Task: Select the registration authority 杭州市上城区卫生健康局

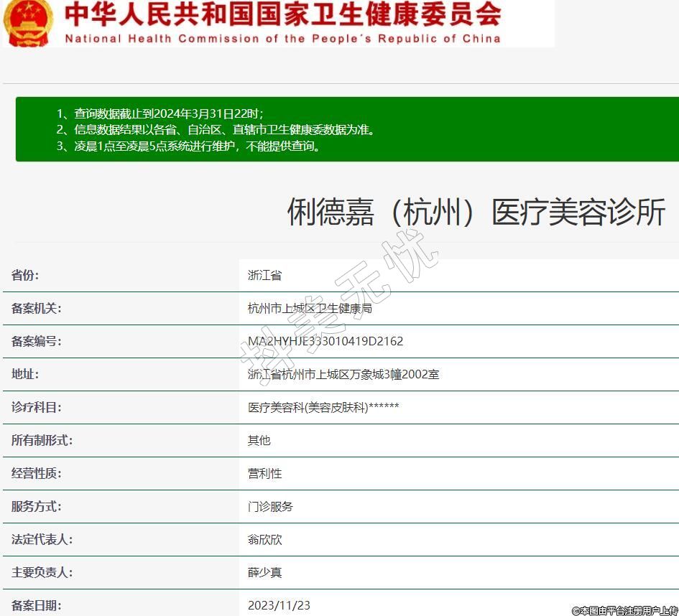Action: 310,308
